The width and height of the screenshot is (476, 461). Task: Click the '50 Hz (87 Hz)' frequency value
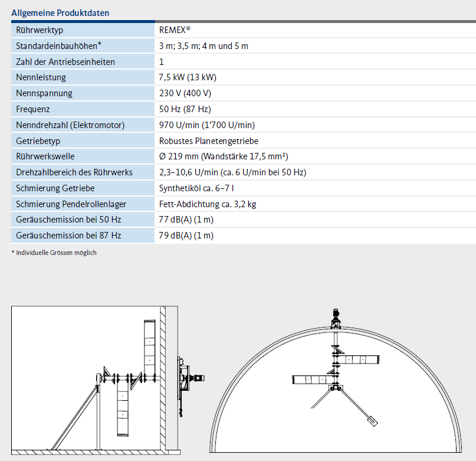coord(185,109)
